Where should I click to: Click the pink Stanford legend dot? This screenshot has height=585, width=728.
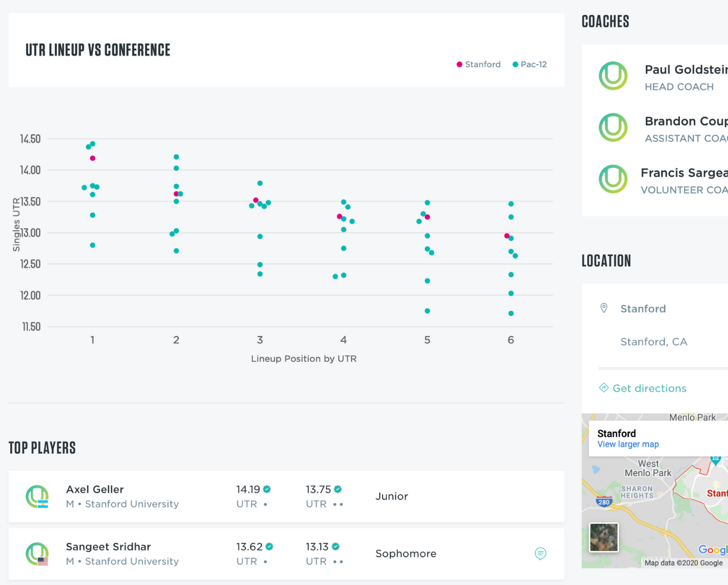(459, 64)
